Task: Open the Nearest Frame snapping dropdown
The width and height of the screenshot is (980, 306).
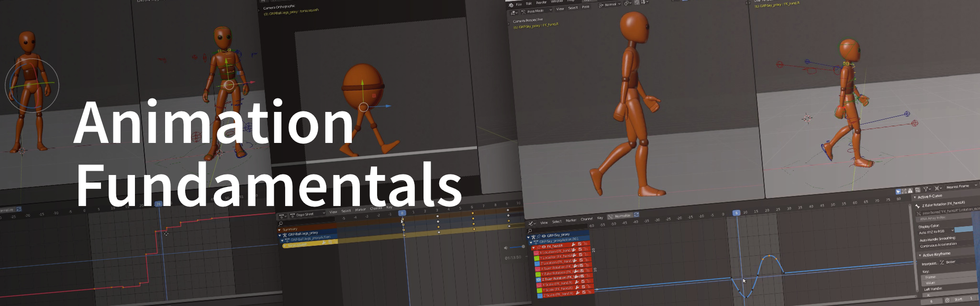Action: click(960, 186)
